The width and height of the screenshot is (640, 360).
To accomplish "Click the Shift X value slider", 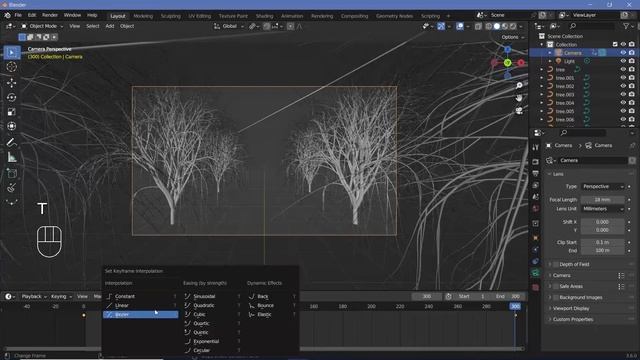I will 603,222.
